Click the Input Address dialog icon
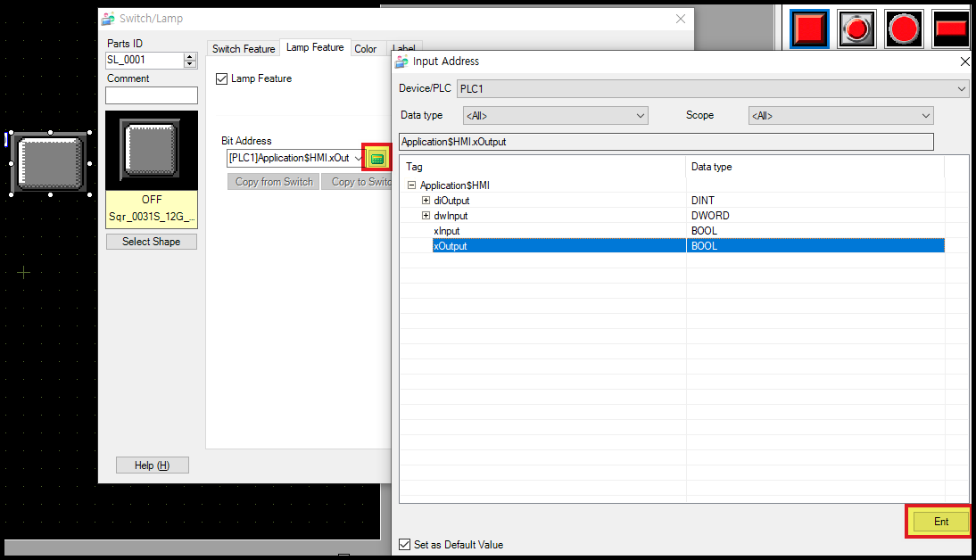 point(401,62)
